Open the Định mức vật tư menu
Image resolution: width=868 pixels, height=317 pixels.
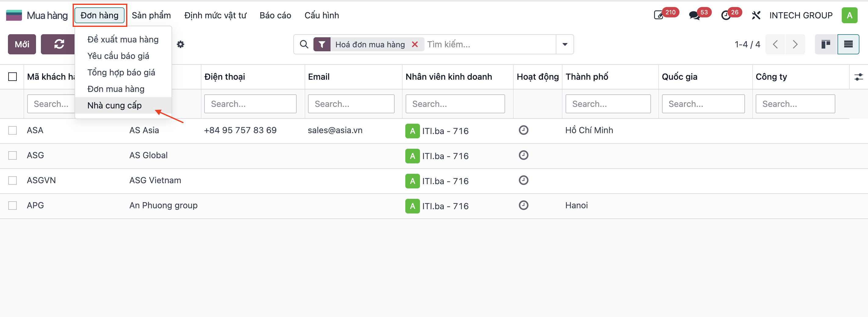tap(215, 15)
